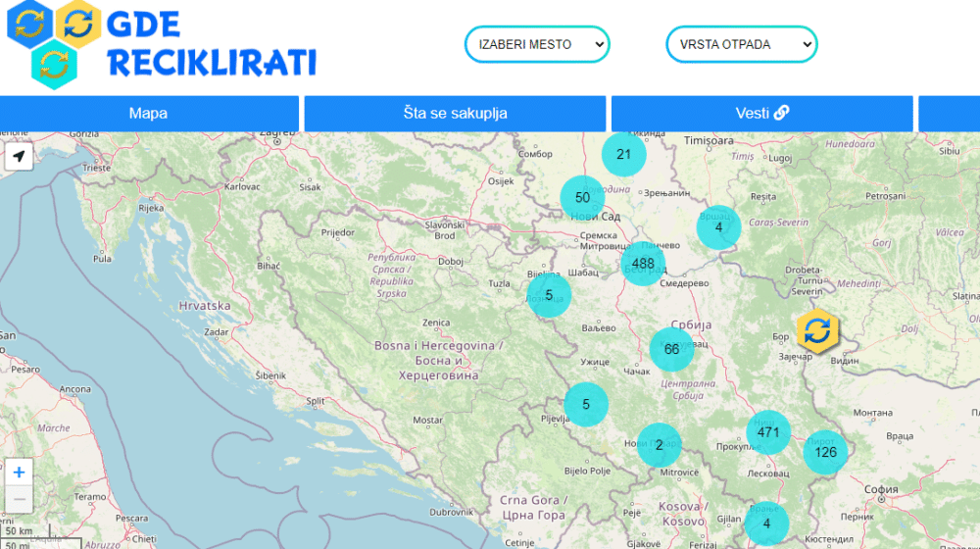Click the GDE RECIKLIRATI title text
980x549 pixels.
click(x=212, y=44)
